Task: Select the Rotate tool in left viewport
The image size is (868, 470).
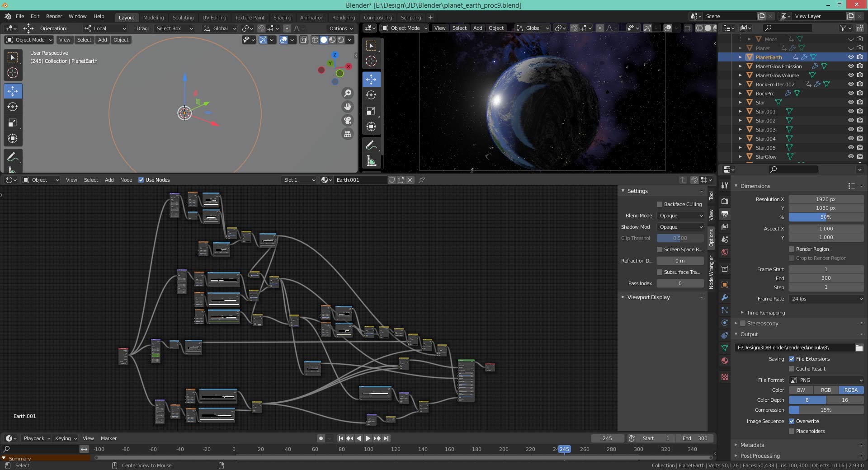Action: click(x=13, y=107)
